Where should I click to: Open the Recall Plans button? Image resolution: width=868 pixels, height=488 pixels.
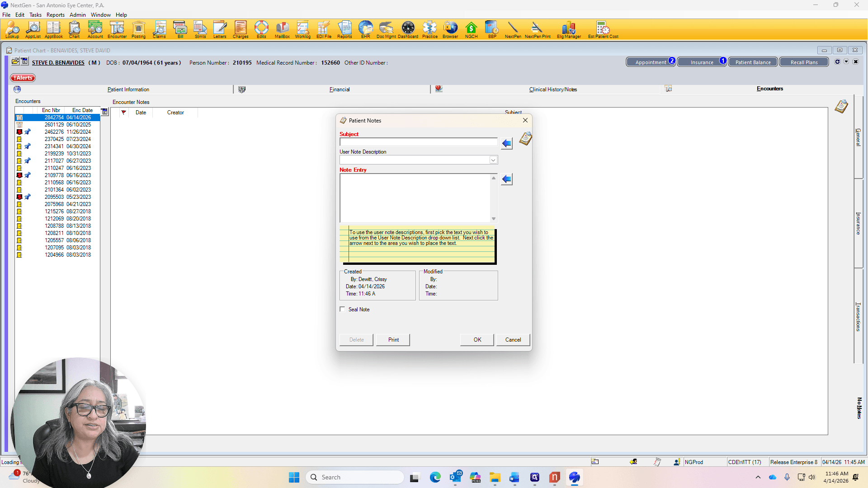pyautogui.click(x=804, y=62)
